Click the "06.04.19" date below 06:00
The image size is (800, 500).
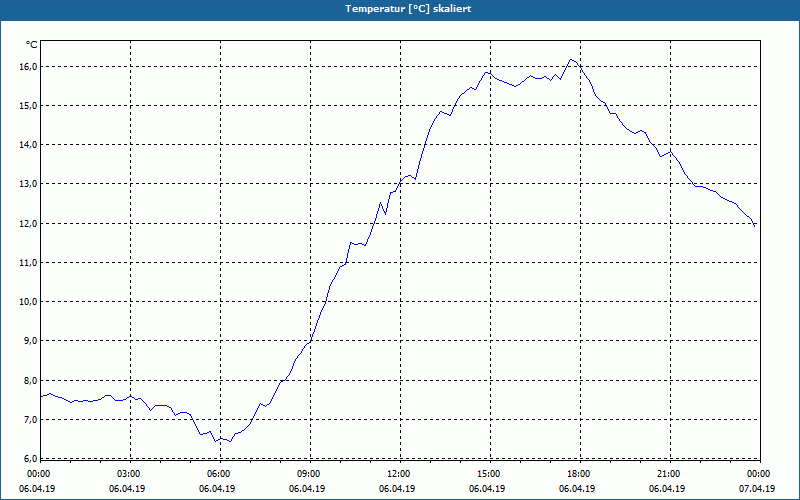pyautogui.click(x=217, y=489)
